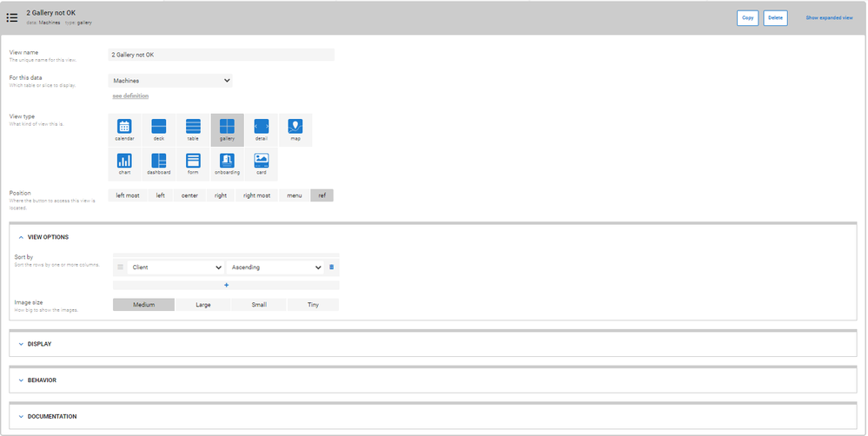Set position to center
The image size is (868, 436).
(190, 195)
